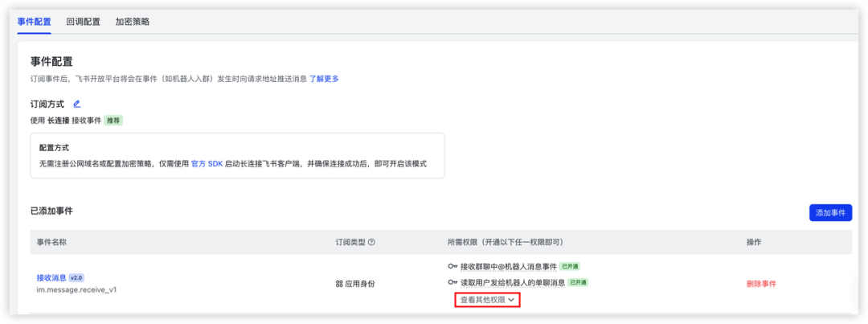Click 已开通 badge after 接收群聊中@机器人消息事件
Viewport: 868px width, 324px height.
[570, 266]
